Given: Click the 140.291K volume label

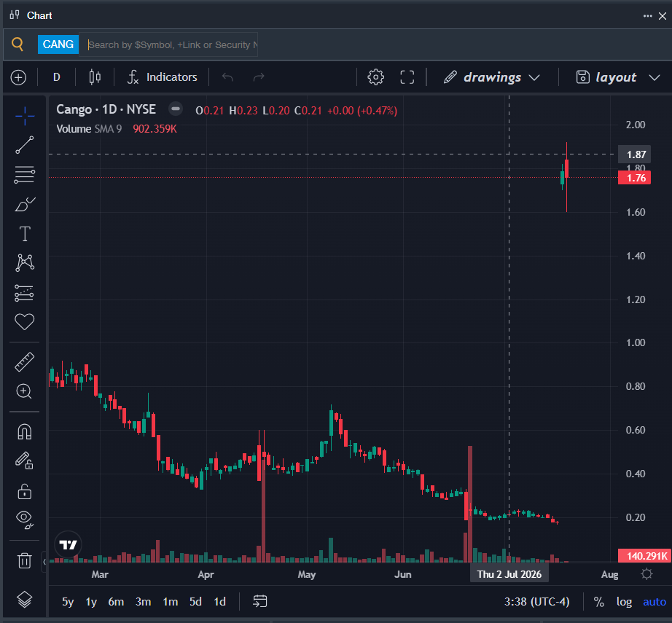Looking at the screenshot, I should 645,556.
